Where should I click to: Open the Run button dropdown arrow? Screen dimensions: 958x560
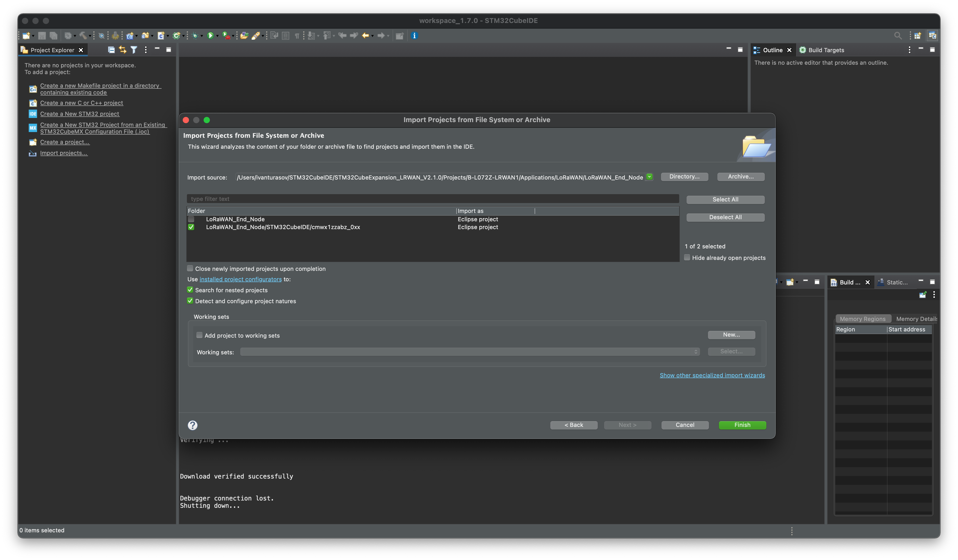pyautogui.click(x=217, y=36)
